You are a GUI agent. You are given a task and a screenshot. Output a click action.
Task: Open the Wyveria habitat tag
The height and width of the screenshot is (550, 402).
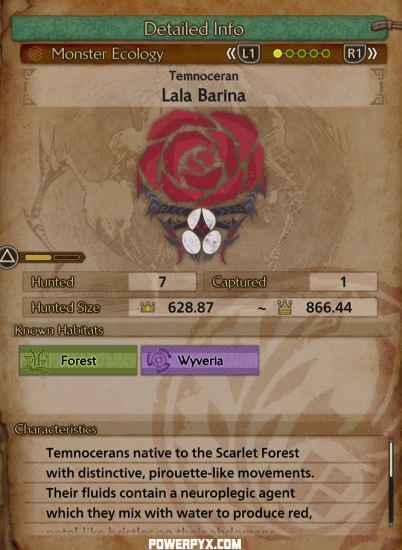click(200, 360)
